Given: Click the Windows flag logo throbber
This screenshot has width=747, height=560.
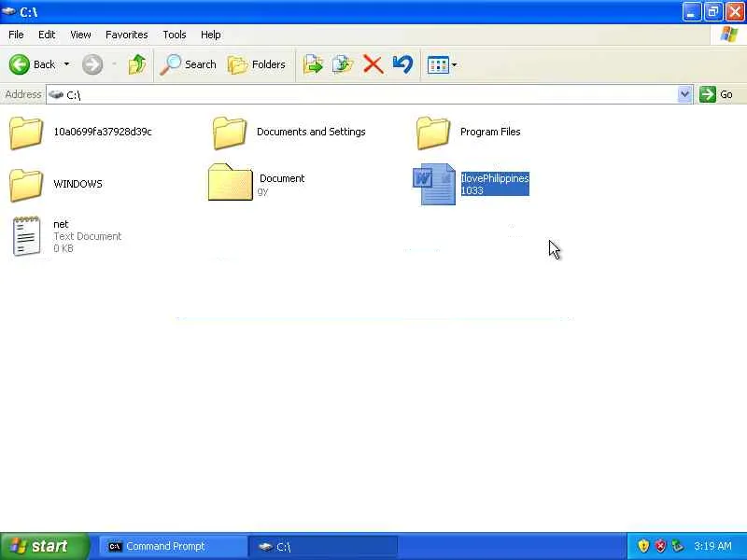Looking at the screenshot, I should click(729, 35).
